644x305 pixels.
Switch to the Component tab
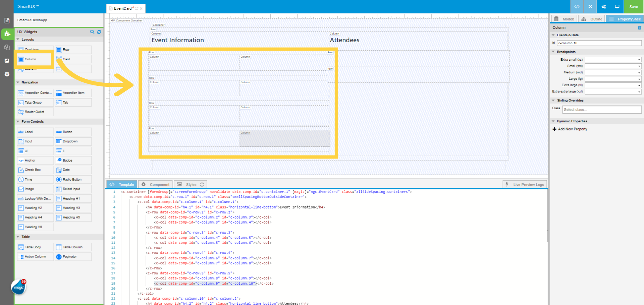click(x=155, y=184)
